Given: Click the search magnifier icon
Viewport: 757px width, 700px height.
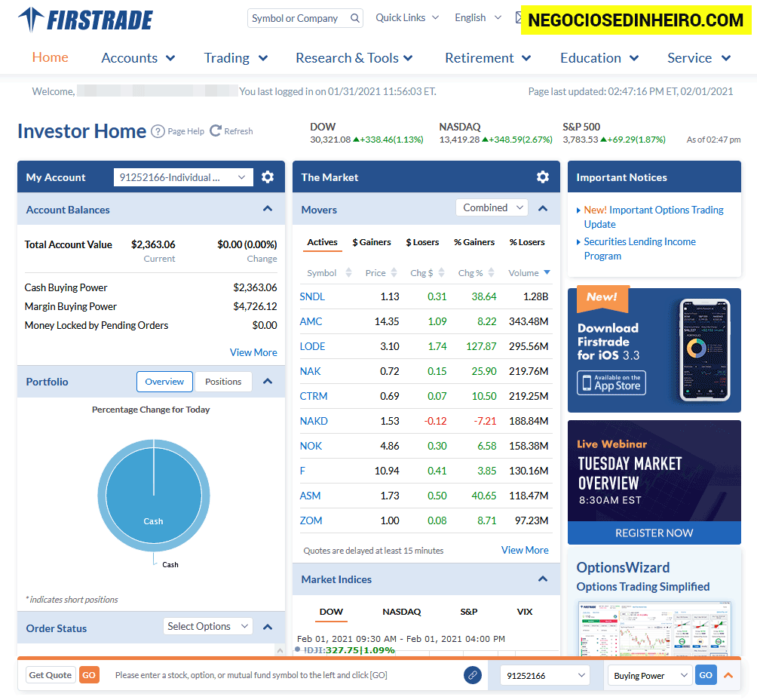Looking at the screenshot, I should click(355, 18).
